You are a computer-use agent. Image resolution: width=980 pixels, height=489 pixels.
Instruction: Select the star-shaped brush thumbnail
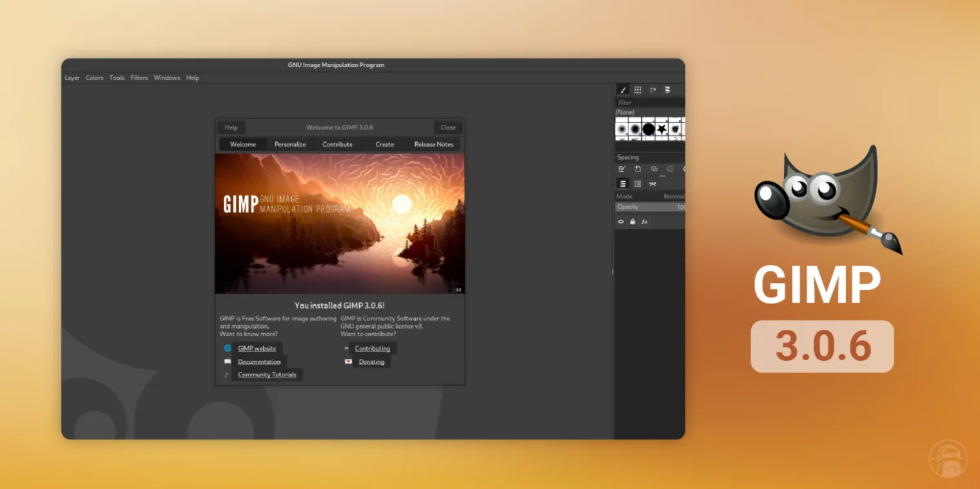(x=661, y=129)
